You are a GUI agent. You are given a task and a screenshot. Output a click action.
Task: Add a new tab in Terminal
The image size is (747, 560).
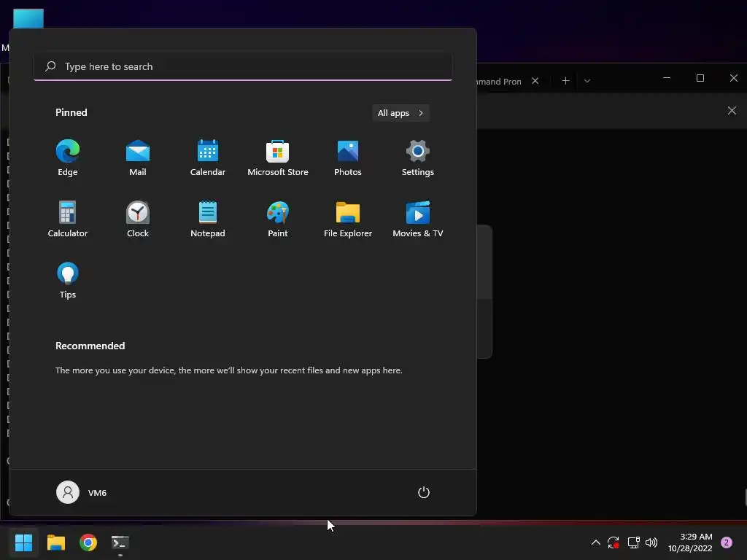click(565, 81)
